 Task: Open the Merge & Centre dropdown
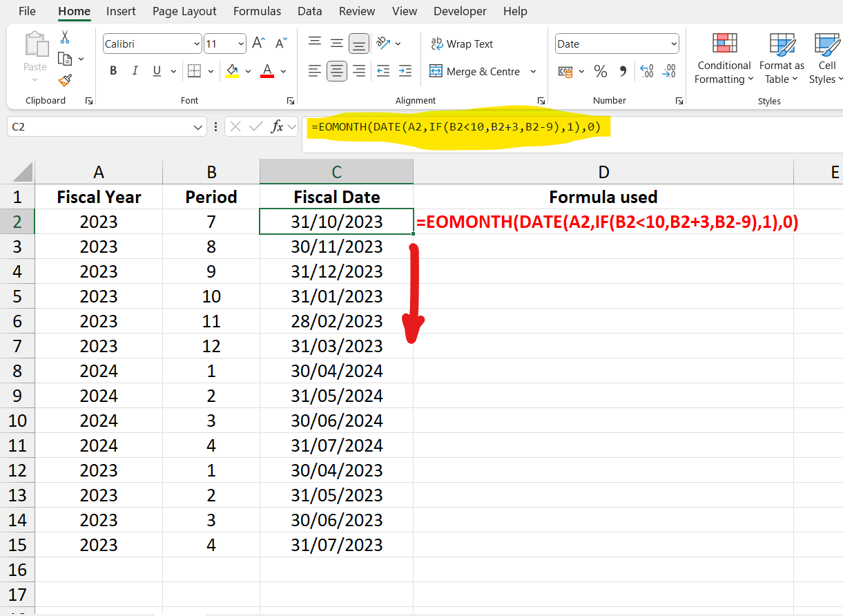coord(532,71)
